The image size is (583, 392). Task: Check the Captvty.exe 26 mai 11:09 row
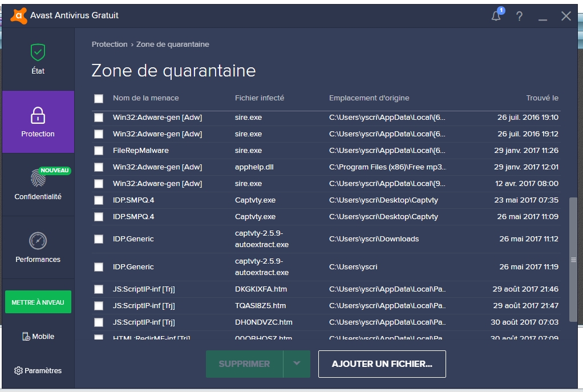pyautogui.click(x=99, y=217)
